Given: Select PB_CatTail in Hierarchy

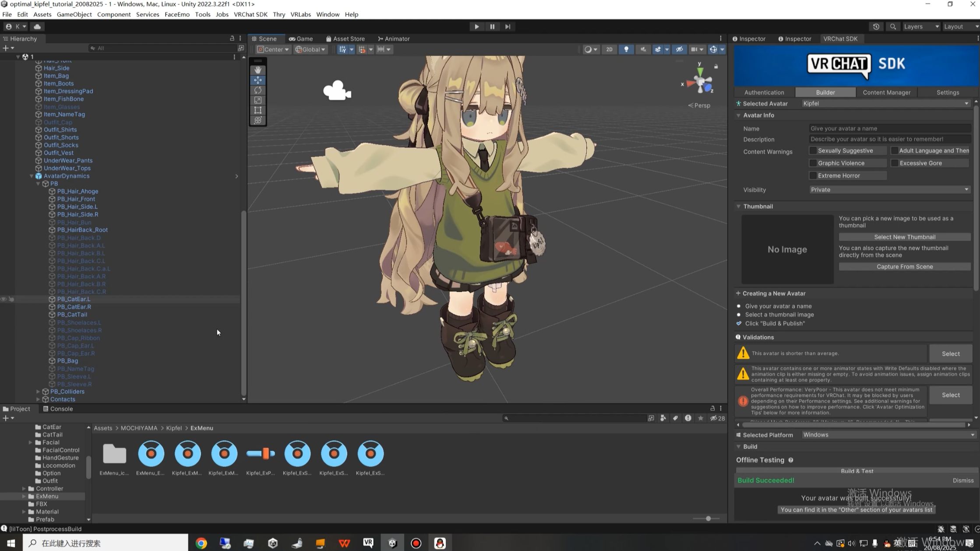Looking at the screenshot, I should pos(72,315).
